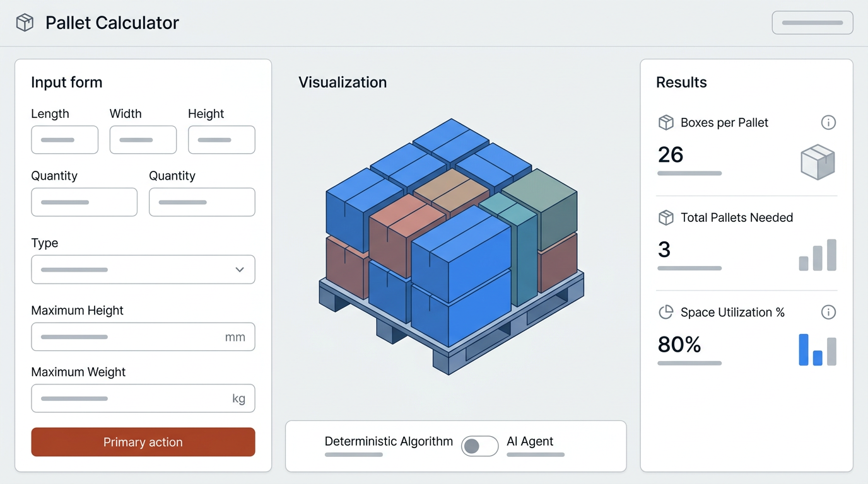Open the Boxes per Pallet info tooltip
The height and width of the screenshot is (484, 868).
pos(828,122)
